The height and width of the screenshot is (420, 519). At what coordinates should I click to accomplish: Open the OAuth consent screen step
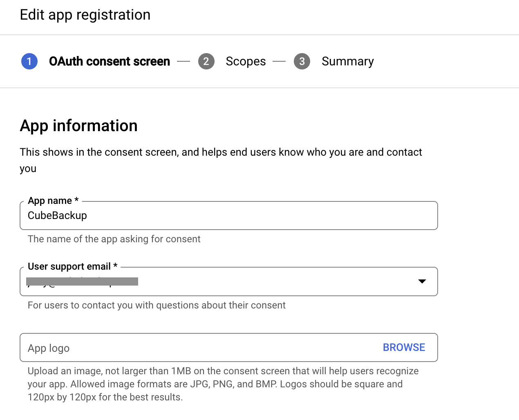109,61
